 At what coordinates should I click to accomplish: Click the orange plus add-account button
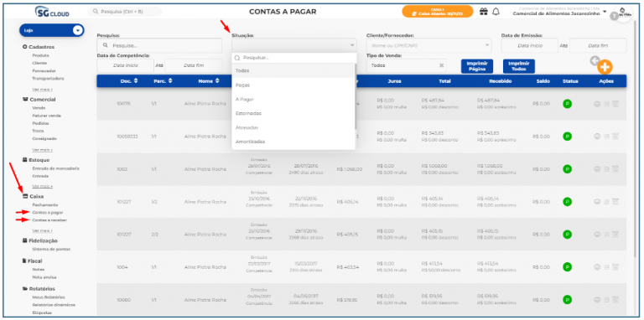[x=605, y=67]
